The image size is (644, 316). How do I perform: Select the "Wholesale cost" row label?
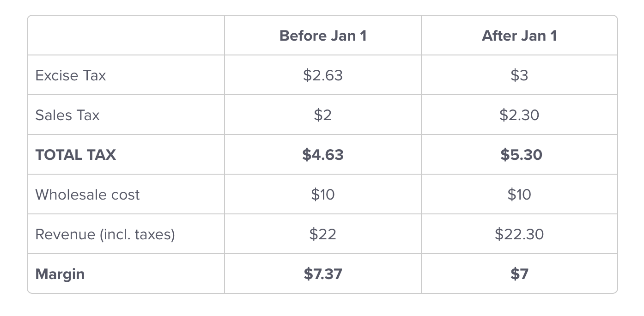point(87,194)
